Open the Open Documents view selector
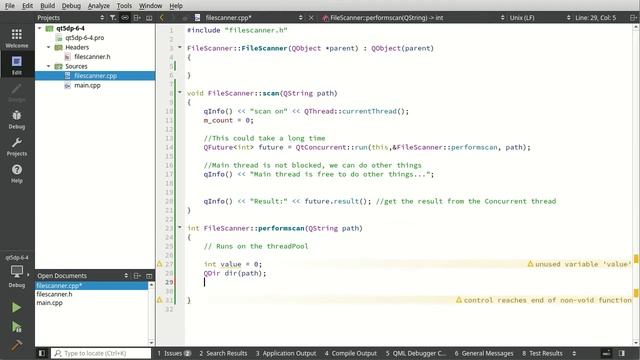This screenshot has width=640, height=360. coord(82,276)
